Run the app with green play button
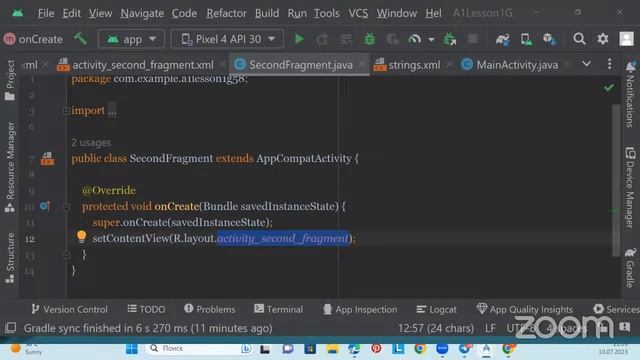Screen dimensions: 640x360 coord(299,39)
